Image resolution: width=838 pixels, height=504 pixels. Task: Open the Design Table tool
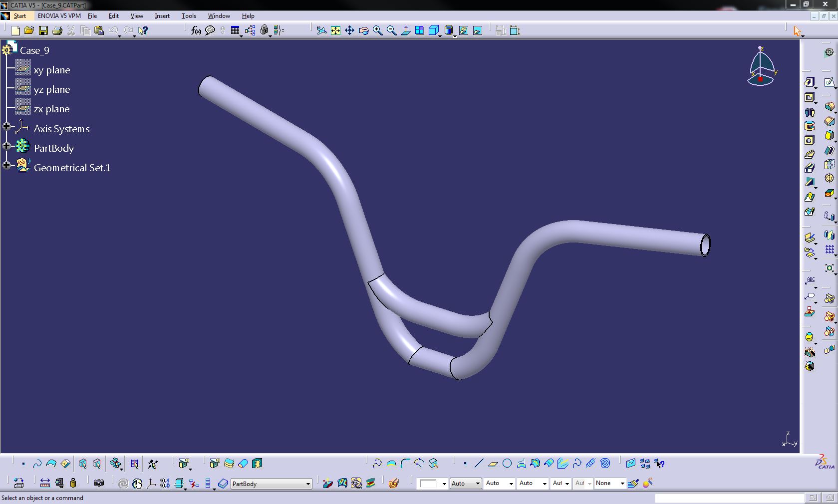(235, 30)
